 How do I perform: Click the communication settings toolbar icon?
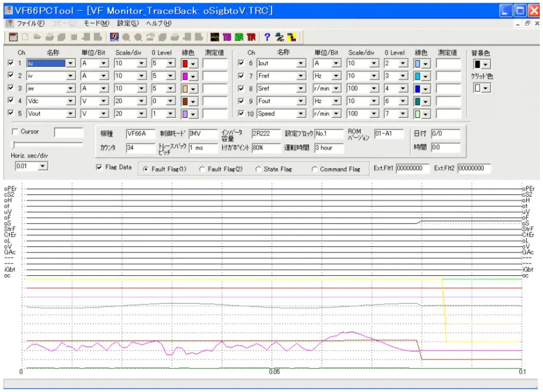tap(280, 37)
